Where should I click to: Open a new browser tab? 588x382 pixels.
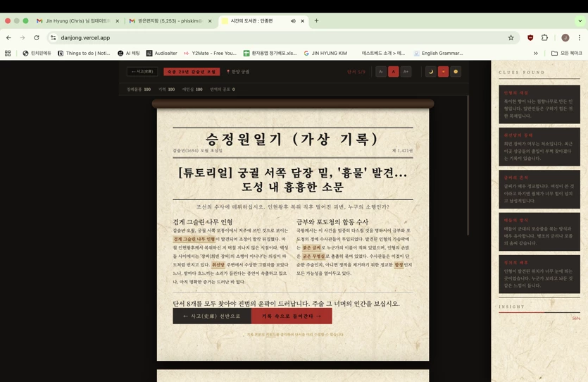tap(316, 20)
